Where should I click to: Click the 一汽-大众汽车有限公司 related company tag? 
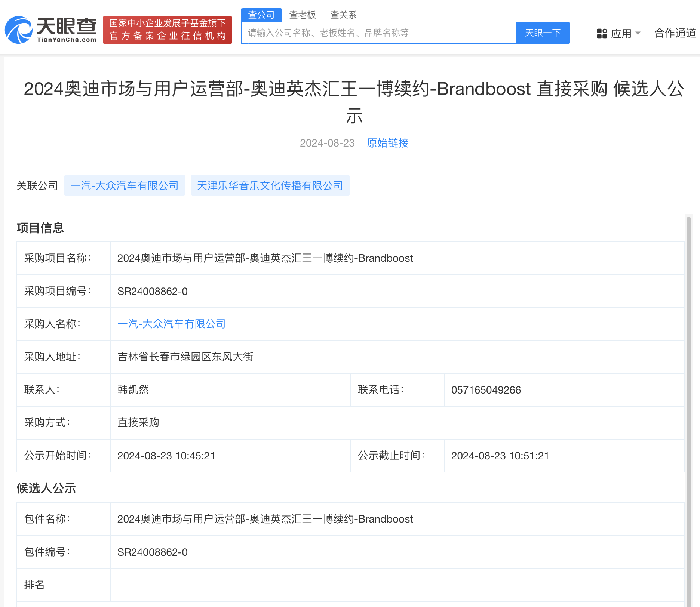coord(125,185)
